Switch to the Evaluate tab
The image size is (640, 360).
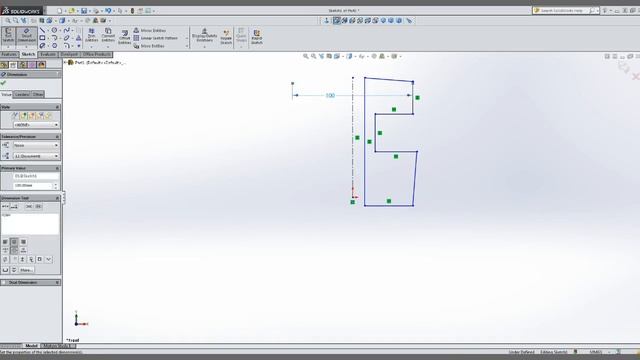point(48,54)
